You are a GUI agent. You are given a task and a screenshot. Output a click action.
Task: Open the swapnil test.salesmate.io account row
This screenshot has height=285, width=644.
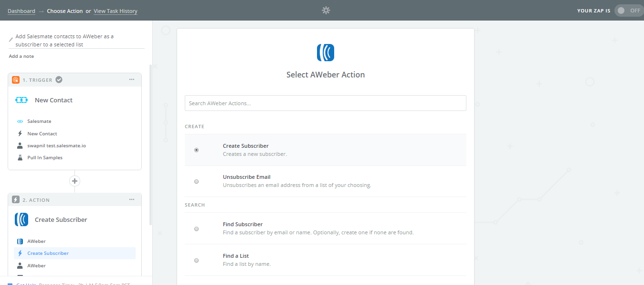click(74, 145)
